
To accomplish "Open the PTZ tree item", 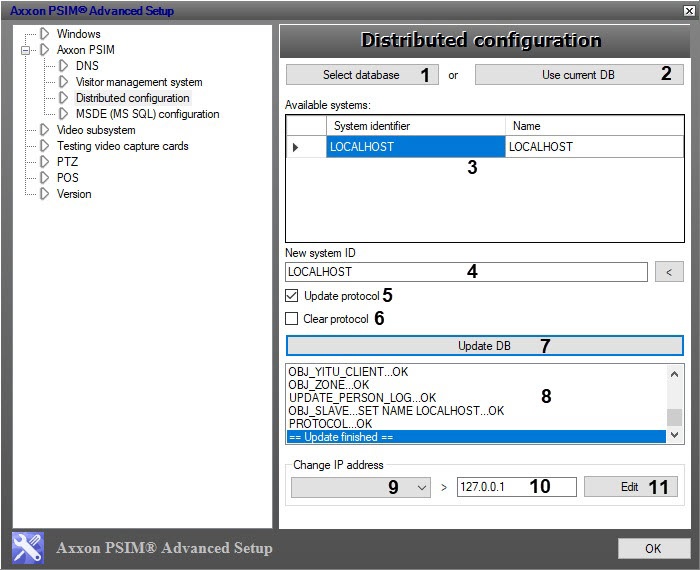I will click(x=67, y=162).
